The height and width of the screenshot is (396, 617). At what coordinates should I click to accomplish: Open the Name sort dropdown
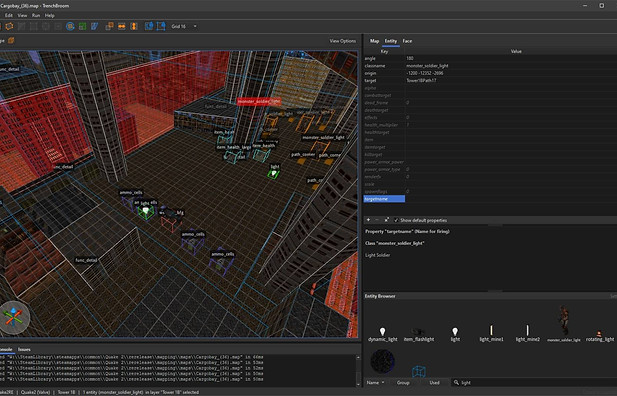pos(375,383)
